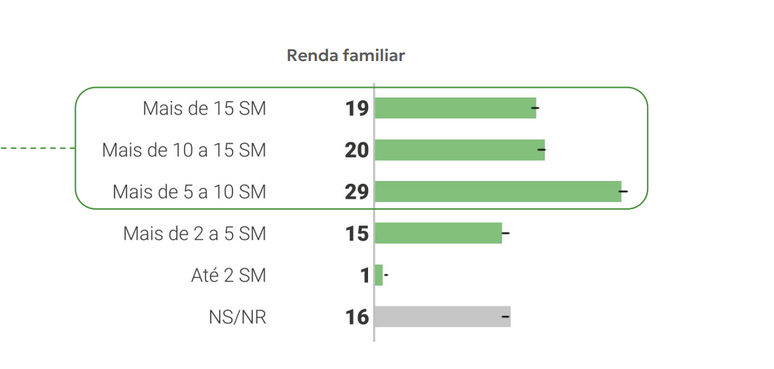Click the 'Renda familiar' chart title
Viewport: 774px width, 369px height.
[x=346, y=56]
